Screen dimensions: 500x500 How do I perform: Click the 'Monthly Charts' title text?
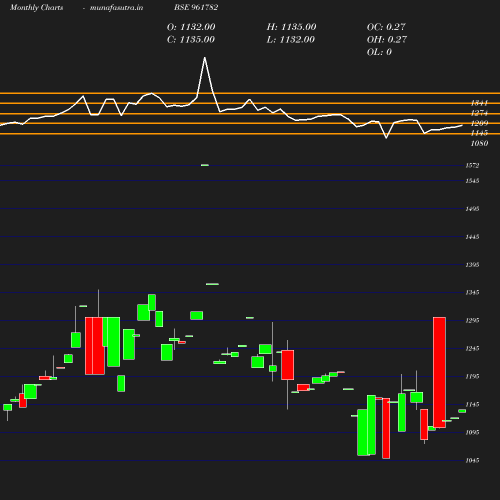(x=36, y=7)
